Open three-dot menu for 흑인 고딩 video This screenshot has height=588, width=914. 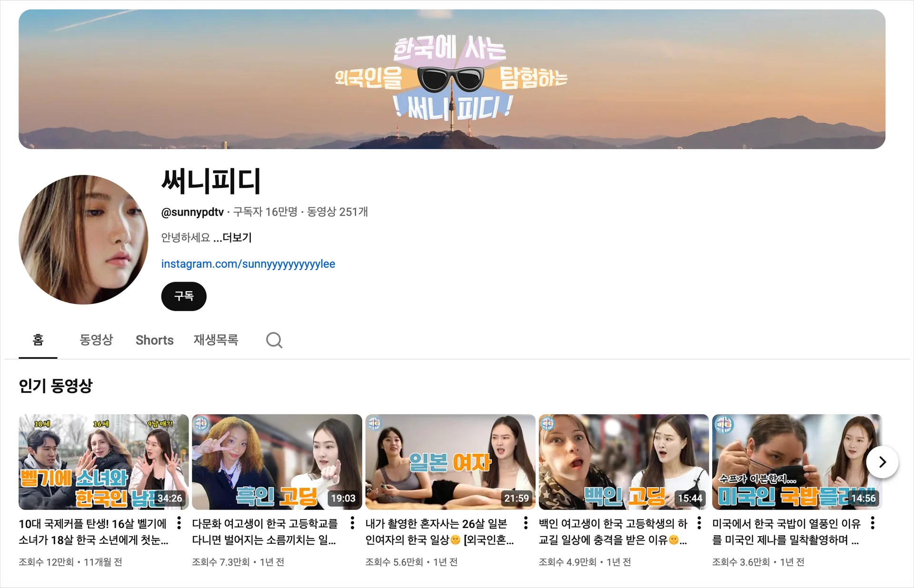tap(352, 523)
